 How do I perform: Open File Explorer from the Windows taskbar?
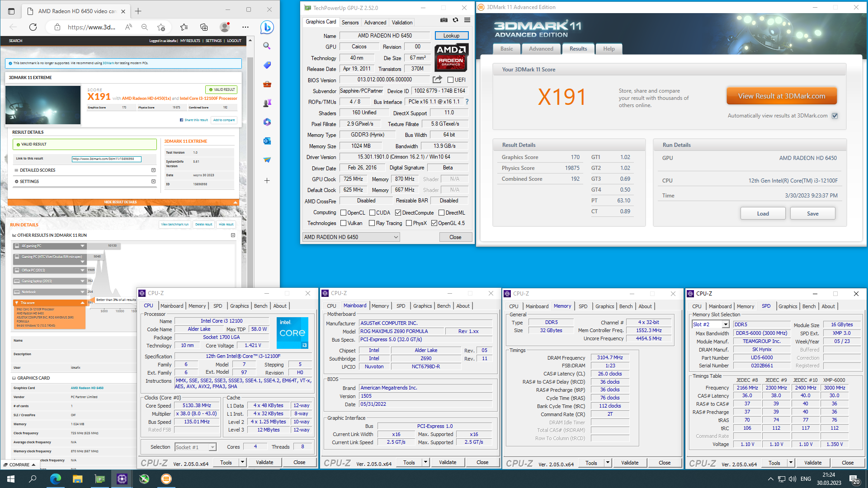(77, 479)
